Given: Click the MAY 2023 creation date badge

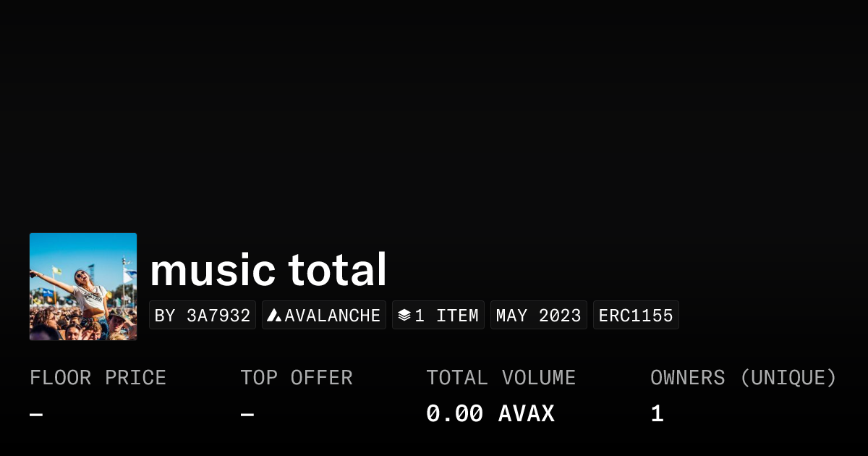Looking at the screenshot, I should tap(539, 316).
